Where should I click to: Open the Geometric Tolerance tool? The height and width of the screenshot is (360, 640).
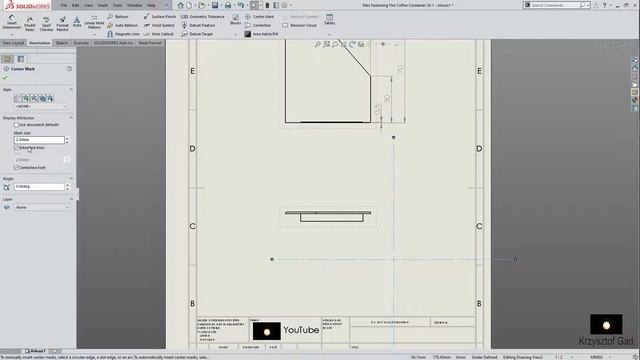tap(203, 17)
